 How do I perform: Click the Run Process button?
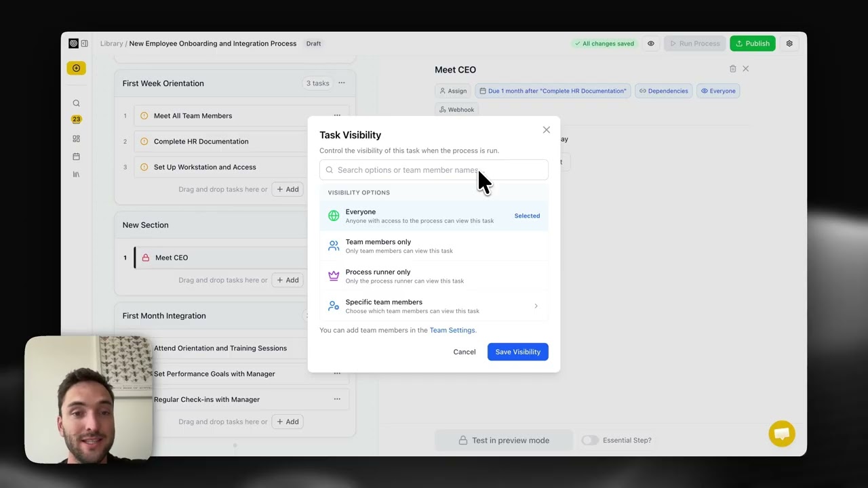tap(695, 43)
